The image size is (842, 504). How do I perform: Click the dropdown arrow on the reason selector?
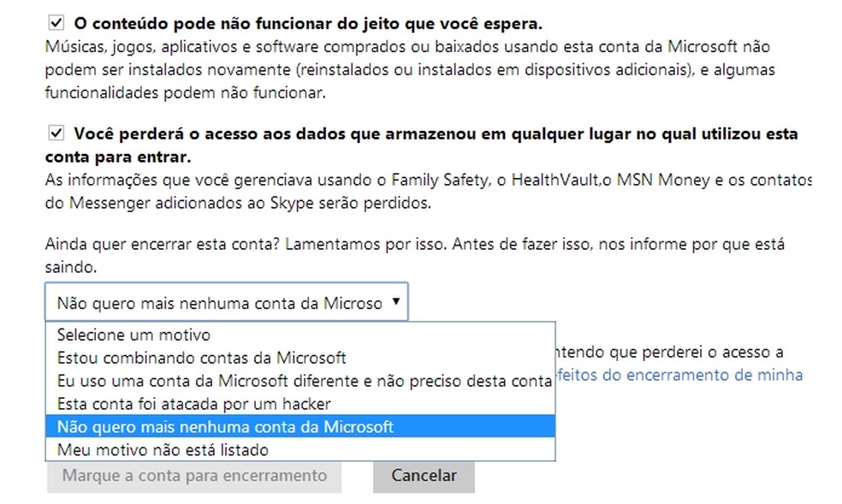(x=396, y=301)
